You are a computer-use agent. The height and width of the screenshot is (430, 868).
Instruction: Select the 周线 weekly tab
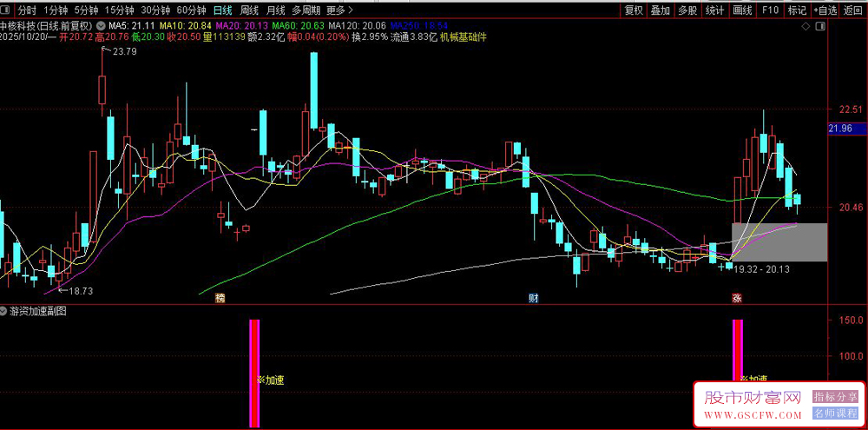(x=249, y=10)
